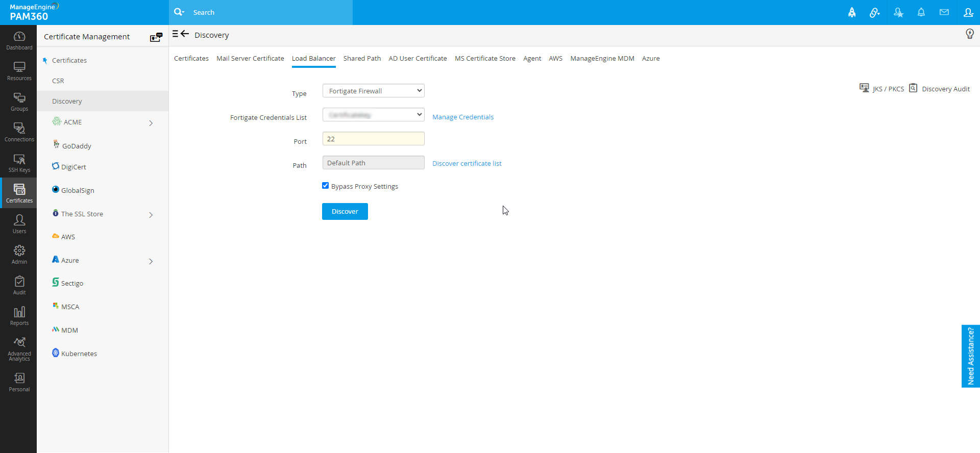
Task: Open Certificates in the side menu
Action: [x=69, y=60]
